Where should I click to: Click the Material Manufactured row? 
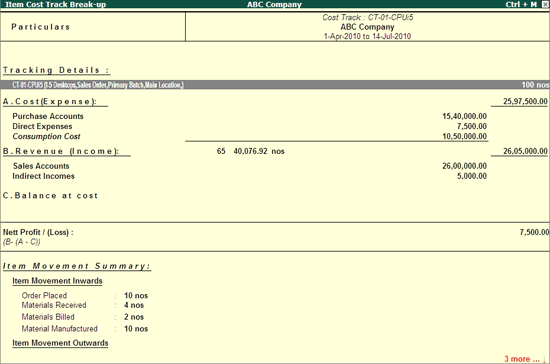click(85, 329)
